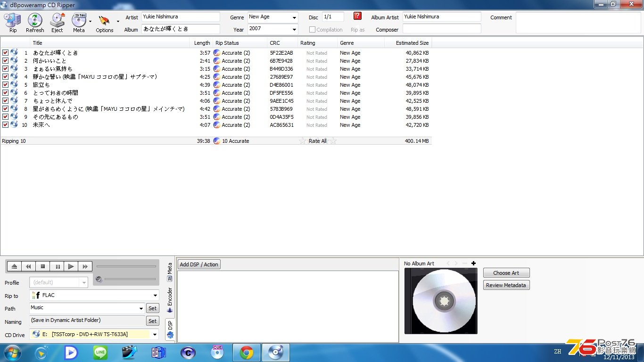Image resolution: width=644 pixels, height=362 pixels.
Task: Uncheck track 5 旅立ち checkbox
Action: click(x=5, y=85)
